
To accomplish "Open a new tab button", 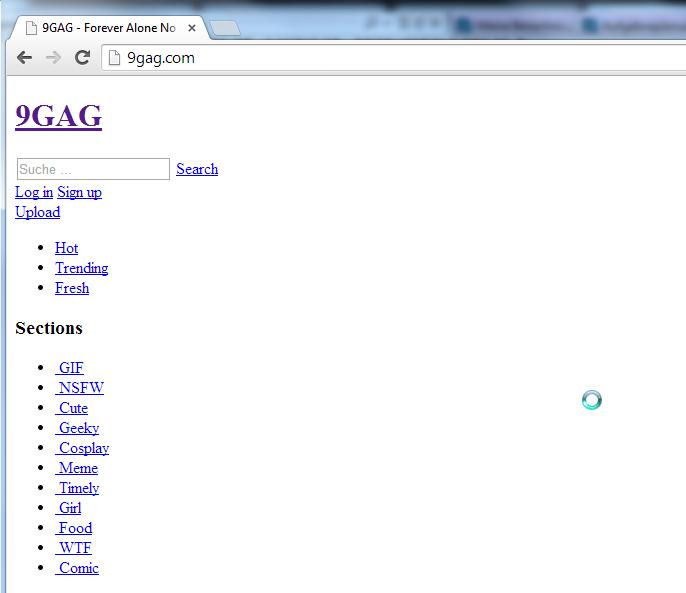I will 225,28.
